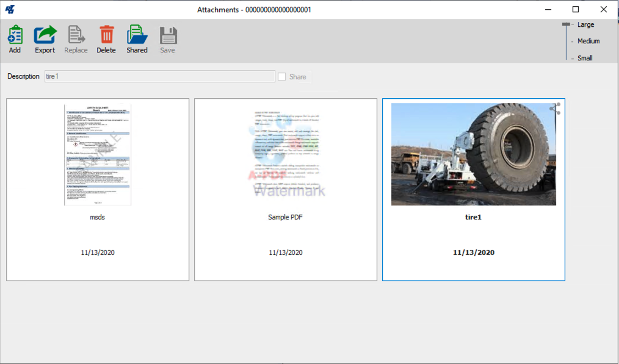Click the thumbnail size slider handle

click(567, 25)
